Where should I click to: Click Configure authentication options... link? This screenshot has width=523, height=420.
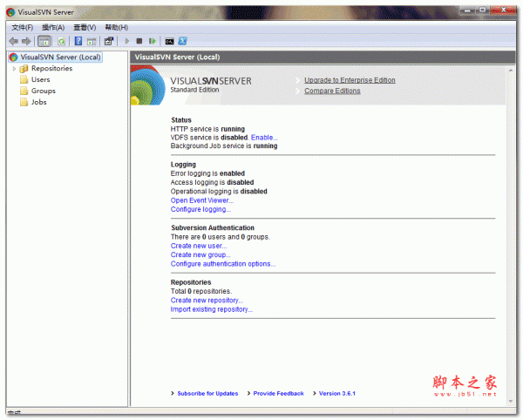(223, 264)
